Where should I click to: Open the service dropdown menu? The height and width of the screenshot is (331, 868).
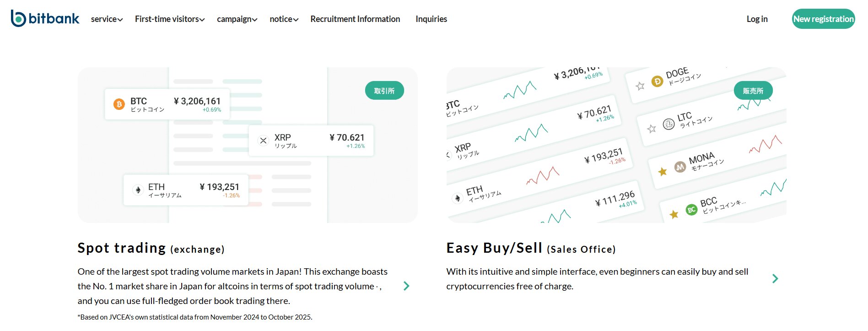point(106,19)
